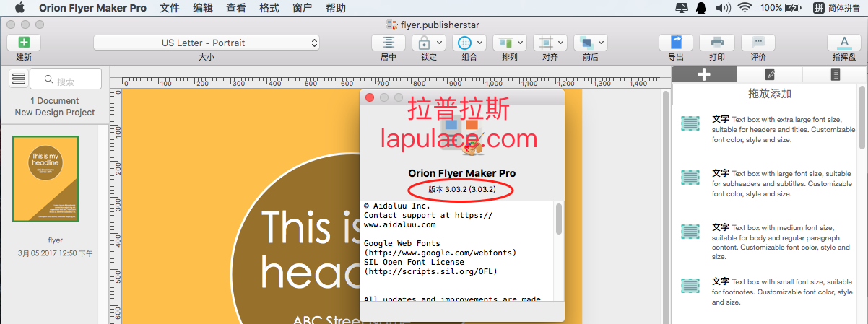Toggle the sidebar list view icon
This screenshot has height=324, width=868.
pyautogui.click(x=19, y=78)
